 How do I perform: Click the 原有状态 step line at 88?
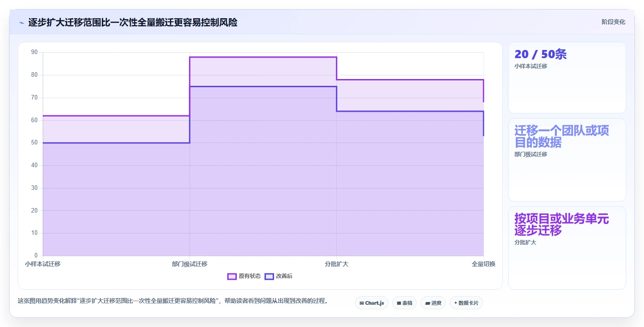tap(263, 57)
